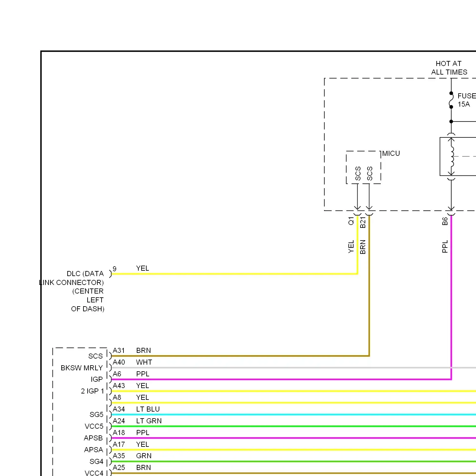
Task: Select the IGP terminal label at A6
Action: point(97,379)
